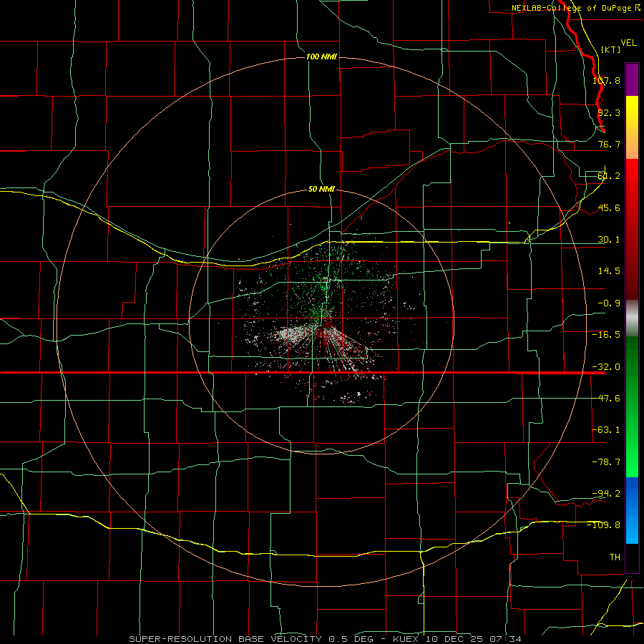644x644 pixels.
Task: Click the yellow-orange segment of the color bar
Action: click(x=632, y=127)
